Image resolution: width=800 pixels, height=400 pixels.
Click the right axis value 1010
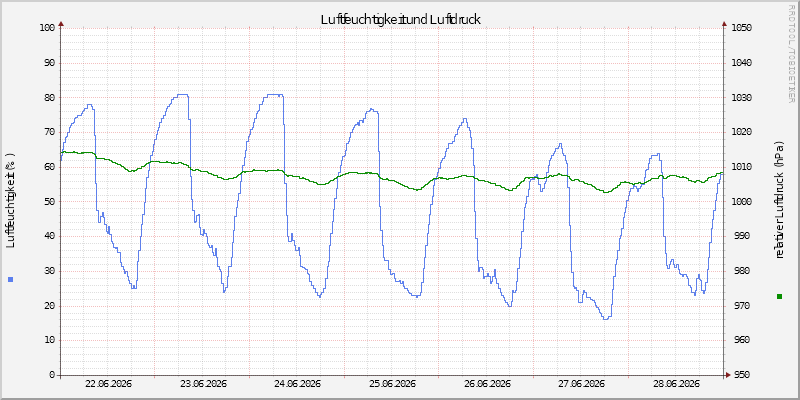[741, 167]
